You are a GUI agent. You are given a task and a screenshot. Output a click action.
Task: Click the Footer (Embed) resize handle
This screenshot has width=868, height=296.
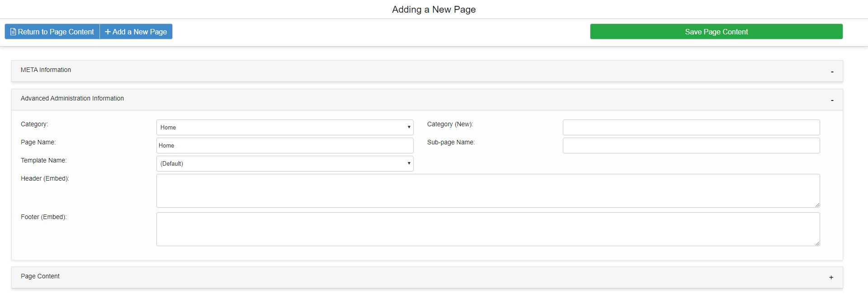(817, 243)
